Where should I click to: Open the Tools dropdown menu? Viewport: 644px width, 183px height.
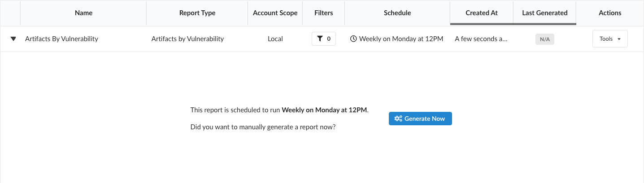[x=609, y=39]
